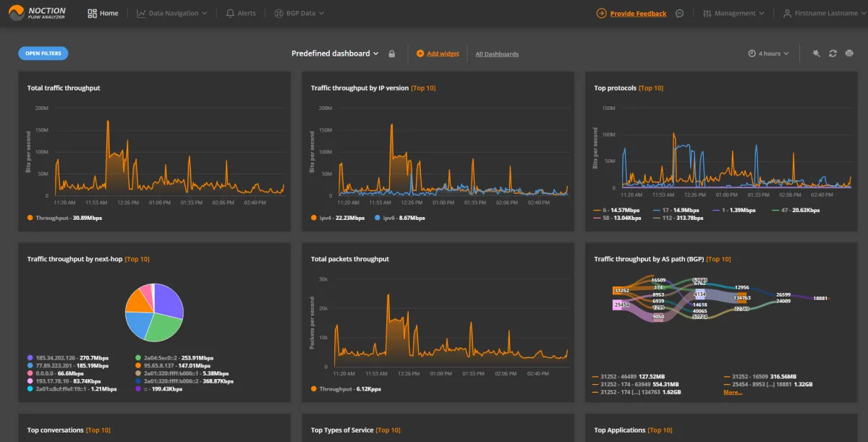Image resolution: width=868 pixels, height=442 pixels.
Task: Click the clock icon beside 4 hours
Action: click(752, 54)
